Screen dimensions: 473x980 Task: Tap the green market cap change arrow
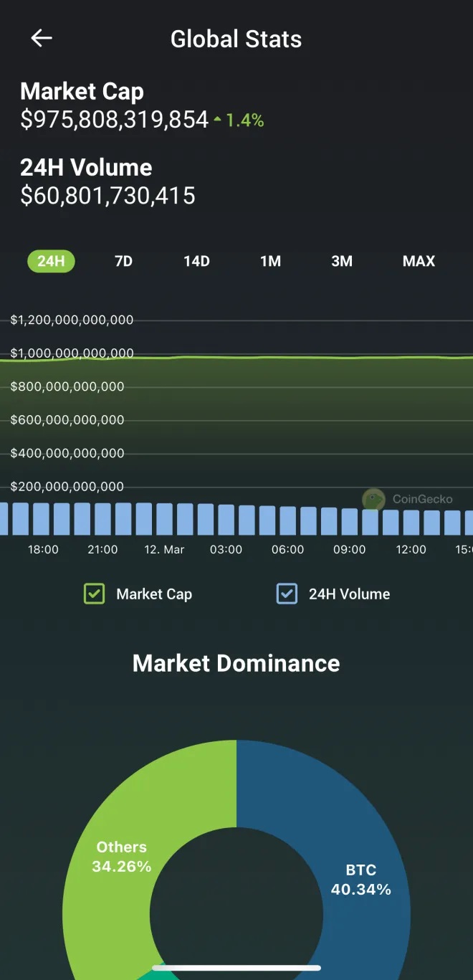pyautogui.click(x=217, y=120)
